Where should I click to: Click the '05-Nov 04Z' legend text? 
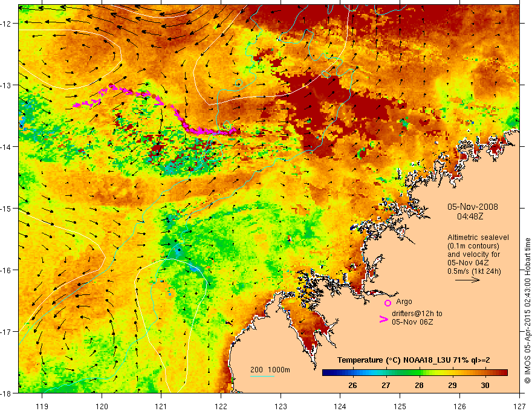point(467,263)
